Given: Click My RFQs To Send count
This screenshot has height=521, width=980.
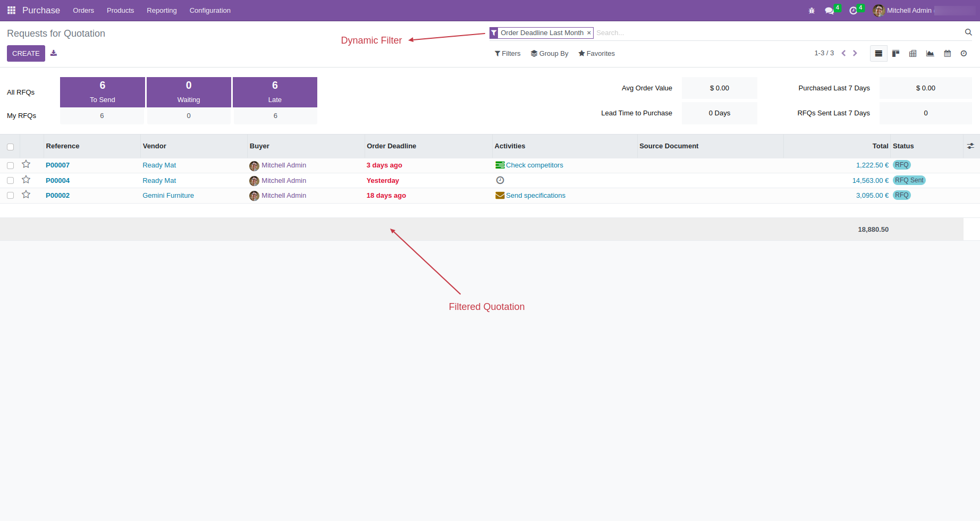Looking at the screenshot, I should (x=102, y=116).
